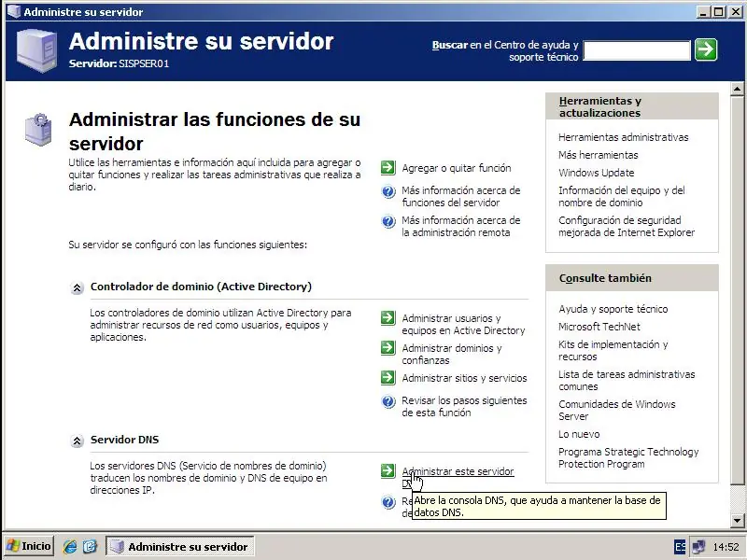Viewport: 747px width, 560px height.
Task: Open Comunidades de Windows Server link
Action: (616, 410)
